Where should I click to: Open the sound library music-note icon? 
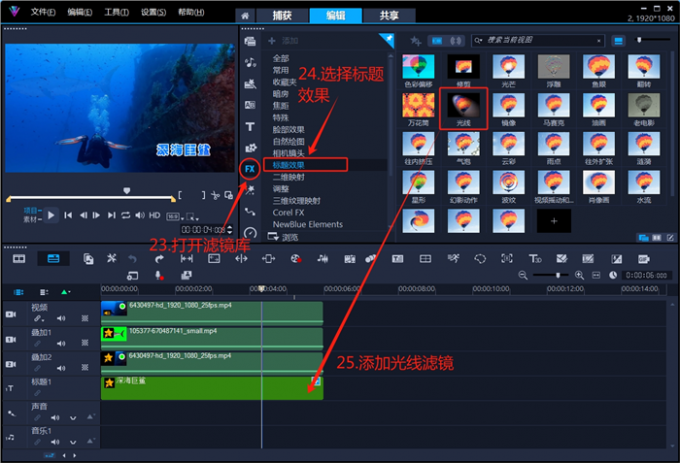click(250, 62)
